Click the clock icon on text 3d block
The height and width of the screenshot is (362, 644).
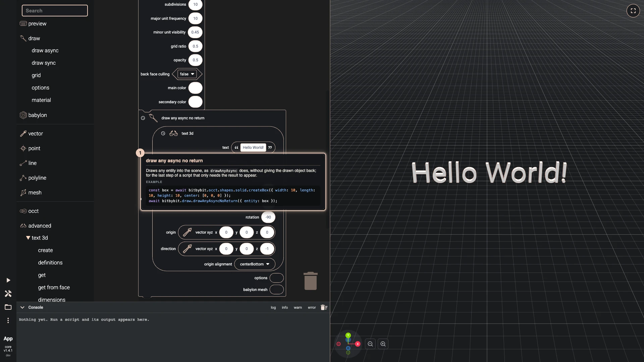[x=163, y=133]
